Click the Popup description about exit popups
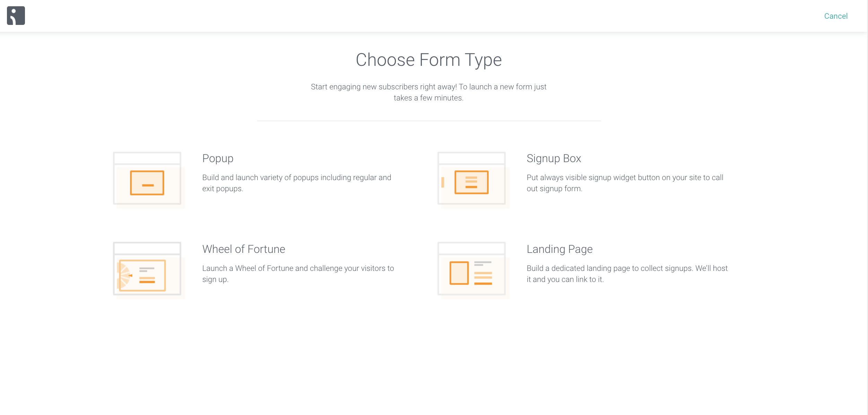This screenshot has height=415, width=868. coord(297,183)
